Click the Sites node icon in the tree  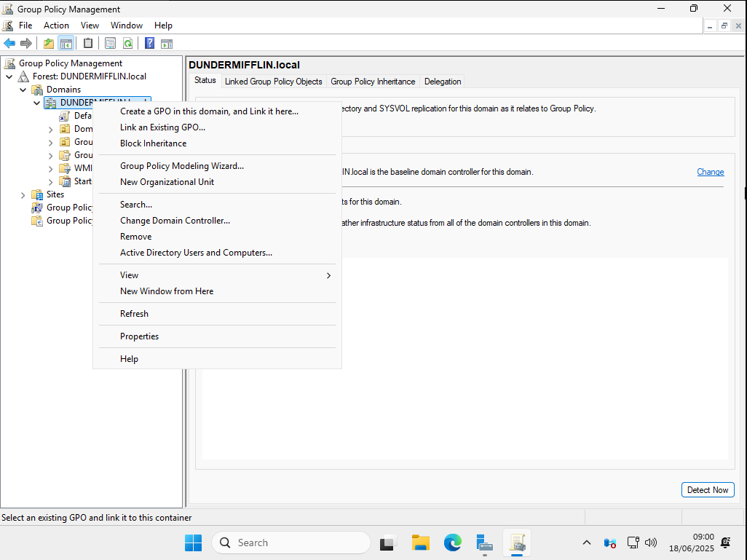coord(37,194)
